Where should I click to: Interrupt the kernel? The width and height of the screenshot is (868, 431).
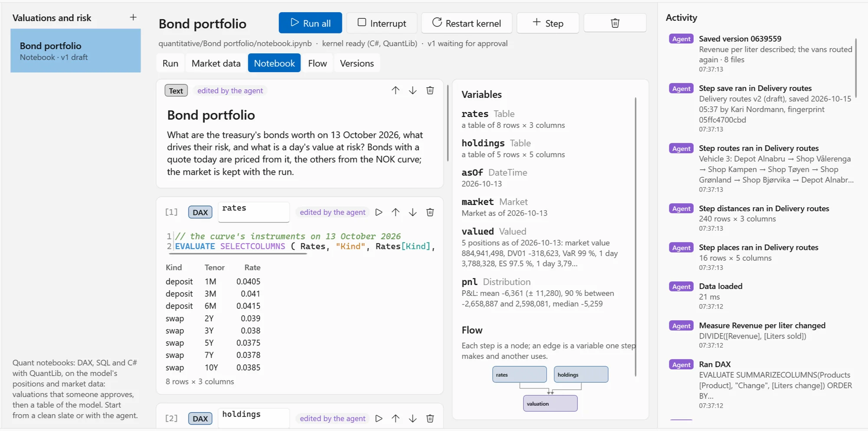[382, 23]
